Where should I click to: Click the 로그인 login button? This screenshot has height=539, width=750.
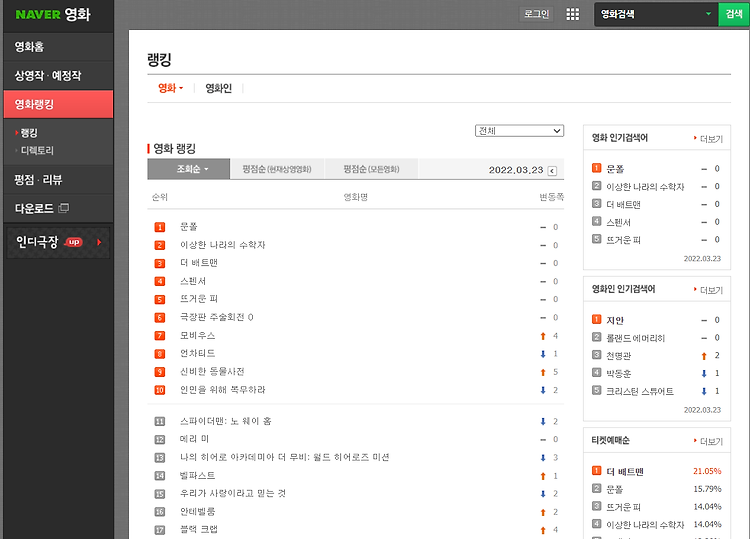(536, 14)
